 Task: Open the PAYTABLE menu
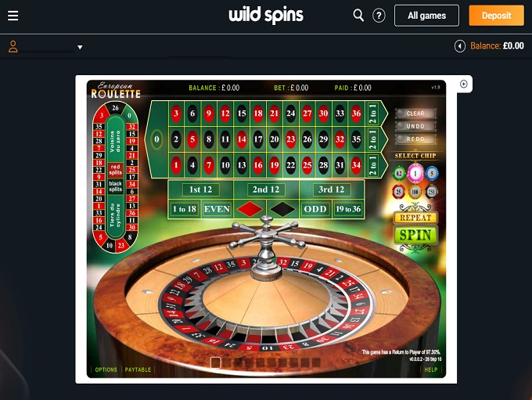138,369
